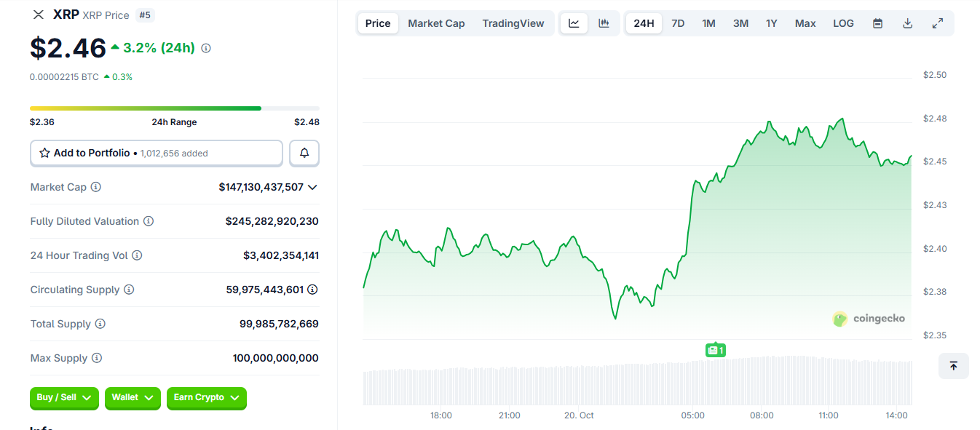
Task: Switch to the Market Cap chart tab
Action: point(436,23)
